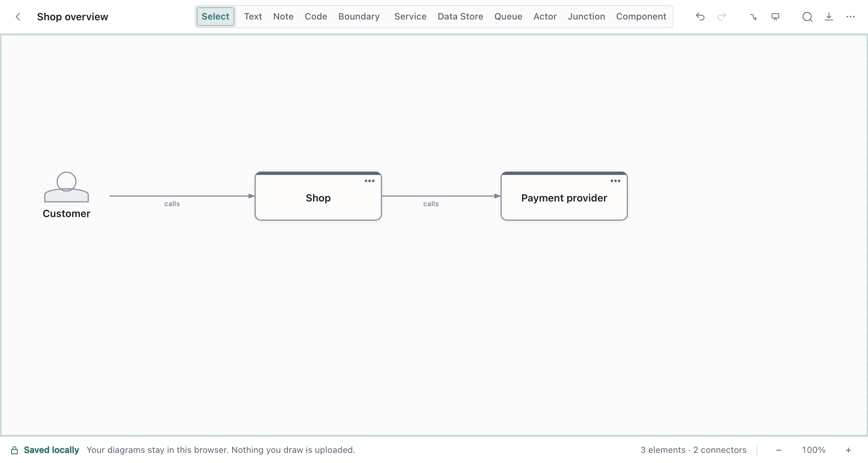
Task: Click the 100% zoom level value
Action: 814,450
